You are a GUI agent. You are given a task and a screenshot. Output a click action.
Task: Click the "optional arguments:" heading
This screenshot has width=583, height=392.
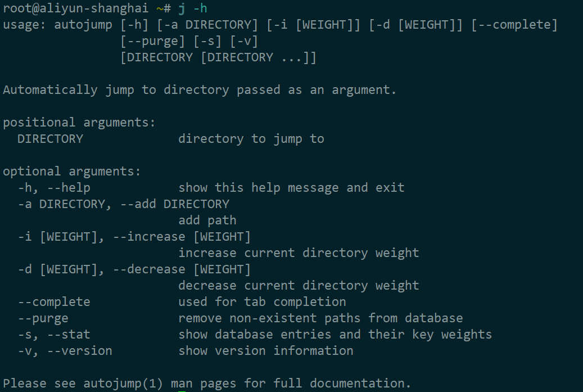click(72, 172)
